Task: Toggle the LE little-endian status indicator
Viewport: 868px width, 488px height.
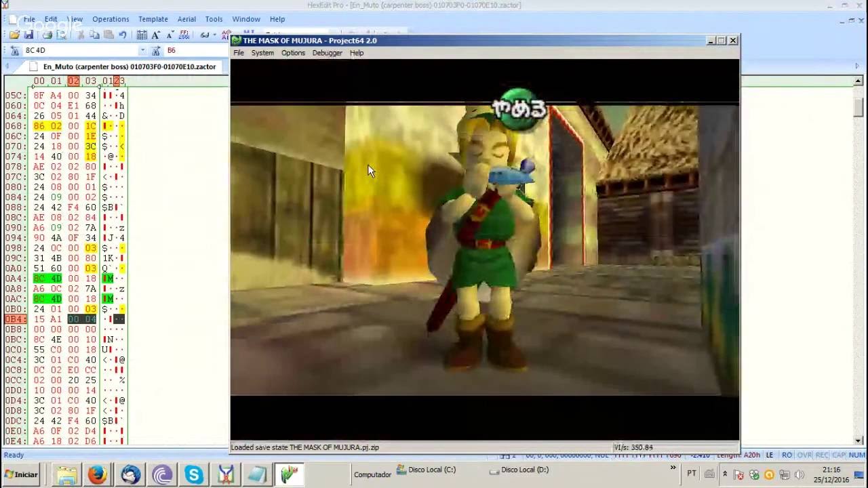Action: (x=770, y=455)
